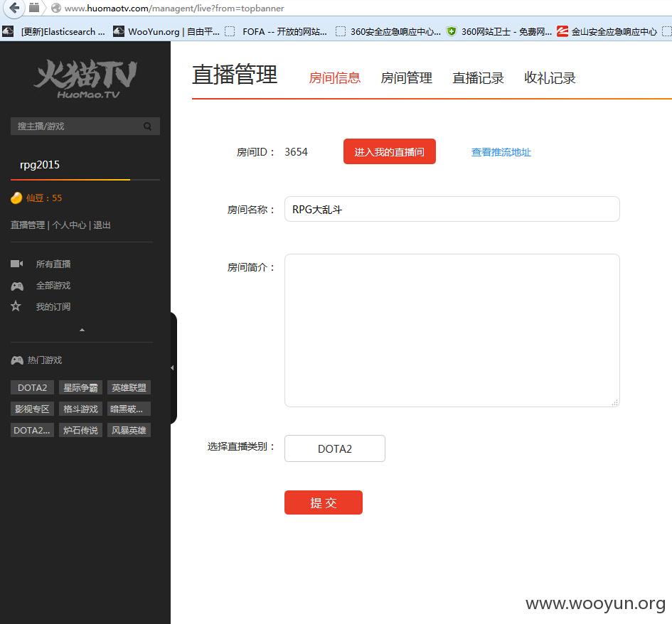The width and height of the screenshot is (672, 624).
Task: Click the 个人中心 link
Action: (70, 225)
